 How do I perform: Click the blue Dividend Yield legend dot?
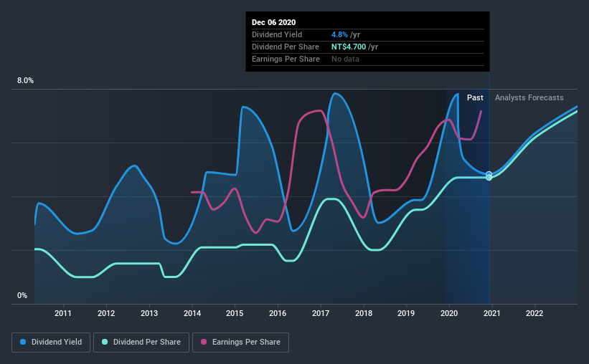click(23, 342)
